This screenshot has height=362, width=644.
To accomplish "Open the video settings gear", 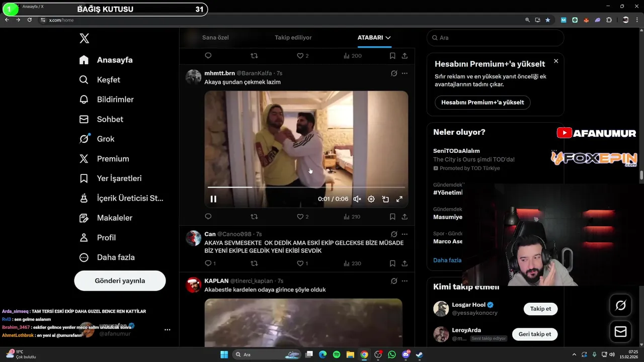I will [x=371, y=199].
